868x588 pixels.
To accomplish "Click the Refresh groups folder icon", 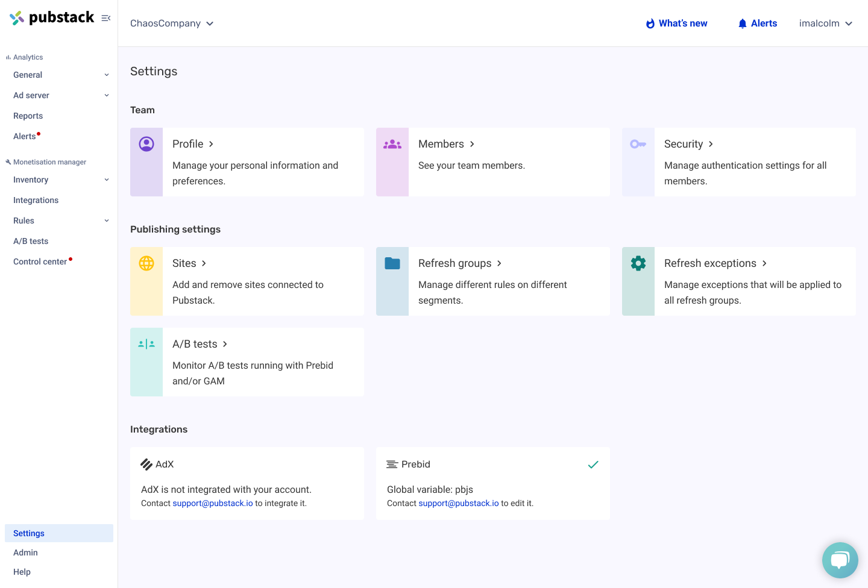I will click(392, 263).
